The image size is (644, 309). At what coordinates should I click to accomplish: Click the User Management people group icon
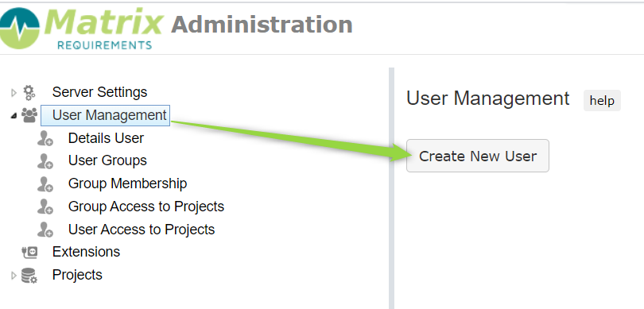[x=29, y=115]
